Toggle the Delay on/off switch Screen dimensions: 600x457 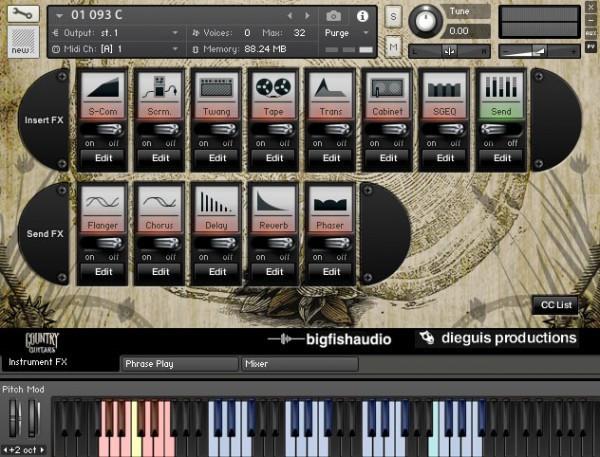[217, 246]
